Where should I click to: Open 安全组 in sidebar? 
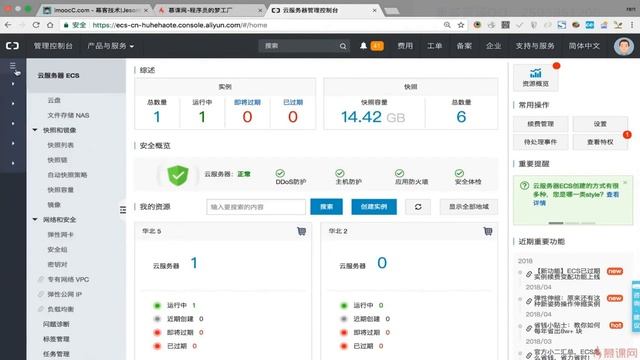(57, 249)
